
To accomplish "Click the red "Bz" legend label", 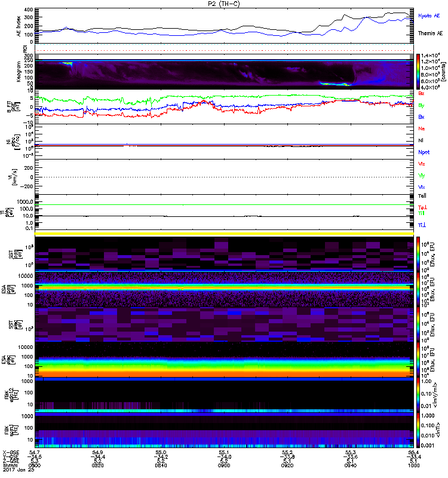I will point(421,93).
